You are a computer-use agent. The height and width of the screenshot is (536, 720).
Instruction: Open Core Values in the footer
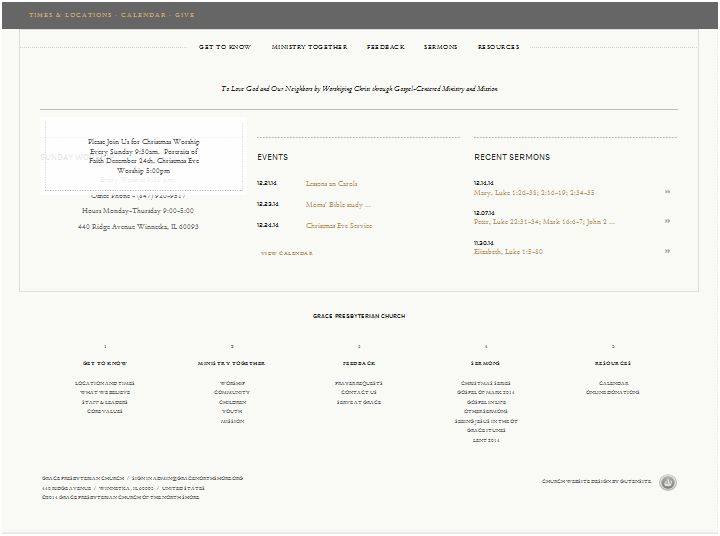coord(105,412)
